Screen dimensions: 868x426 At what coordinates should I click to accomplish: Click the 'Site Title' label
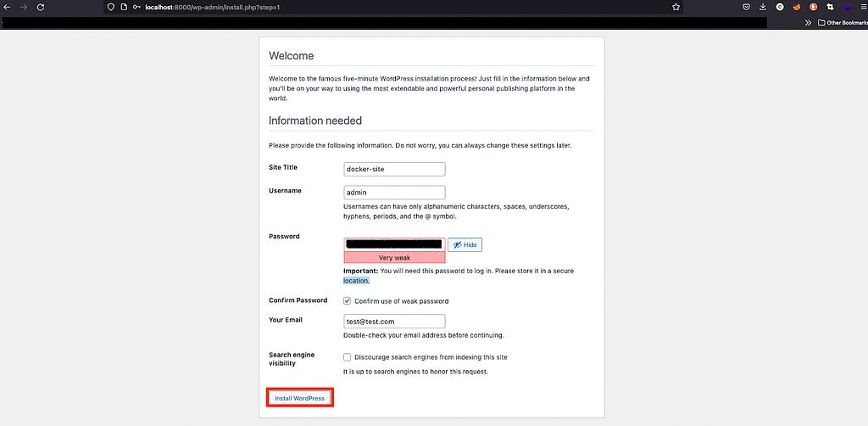tap(283, 167)
